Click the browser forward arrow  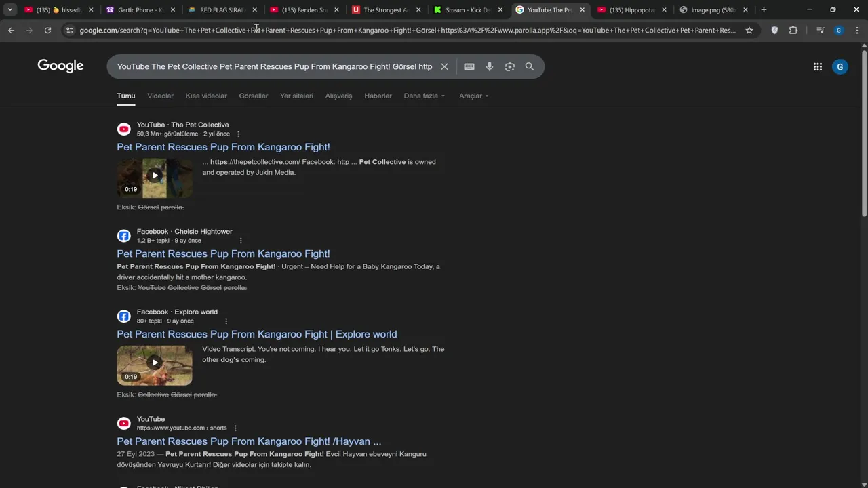29,30
